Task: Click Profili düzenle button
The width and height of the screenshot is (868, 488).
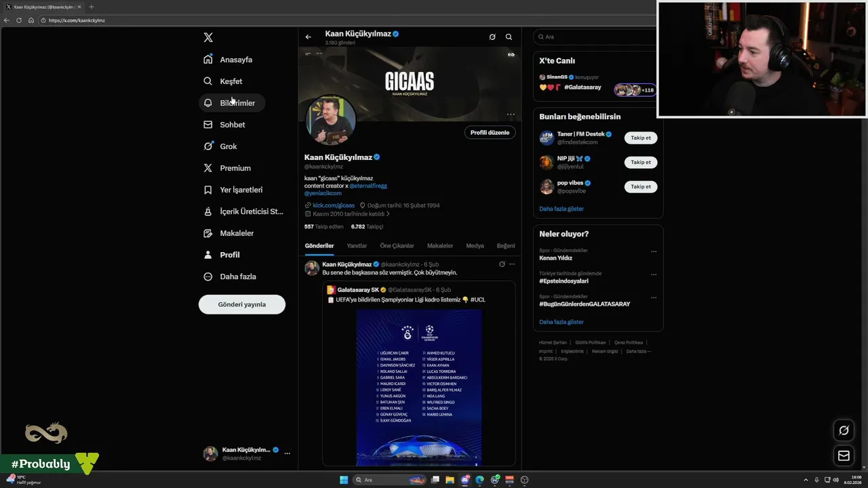Action: [x=490, y=132]
